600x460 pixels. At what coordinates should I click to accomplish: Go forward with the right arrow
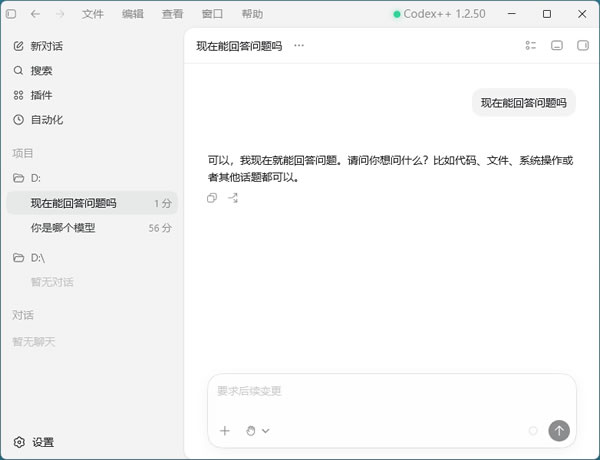[60, 14]
